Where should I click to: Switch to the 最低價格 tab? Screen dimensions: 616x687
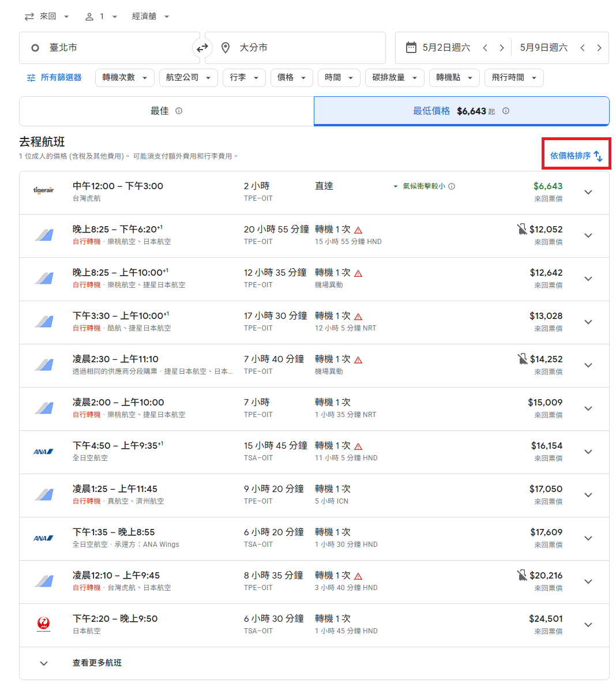(x=461, y=111)
